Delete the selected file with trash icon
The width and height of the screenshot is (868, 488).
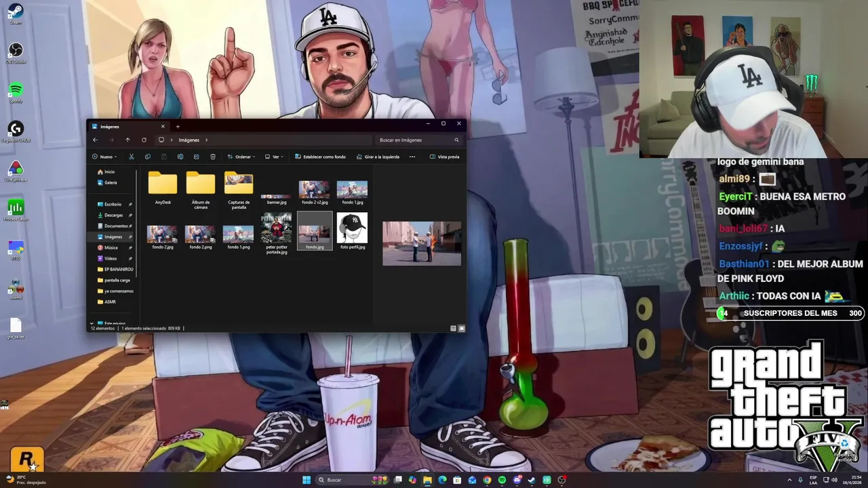(212, 157)
